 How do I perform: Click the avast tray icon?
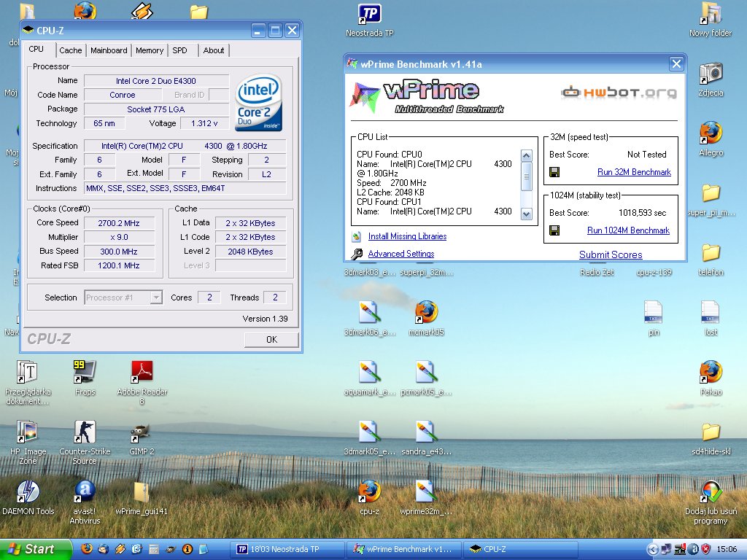(x=694, y=549)
